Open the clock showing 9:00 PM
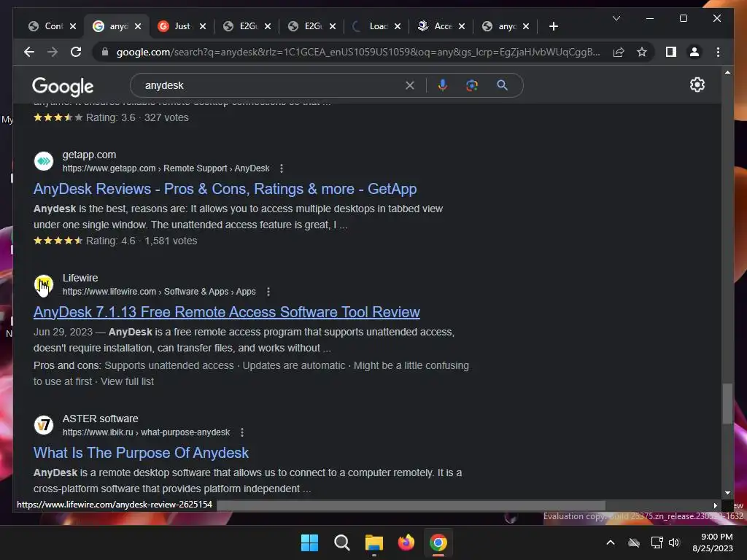 coord(712,542)
